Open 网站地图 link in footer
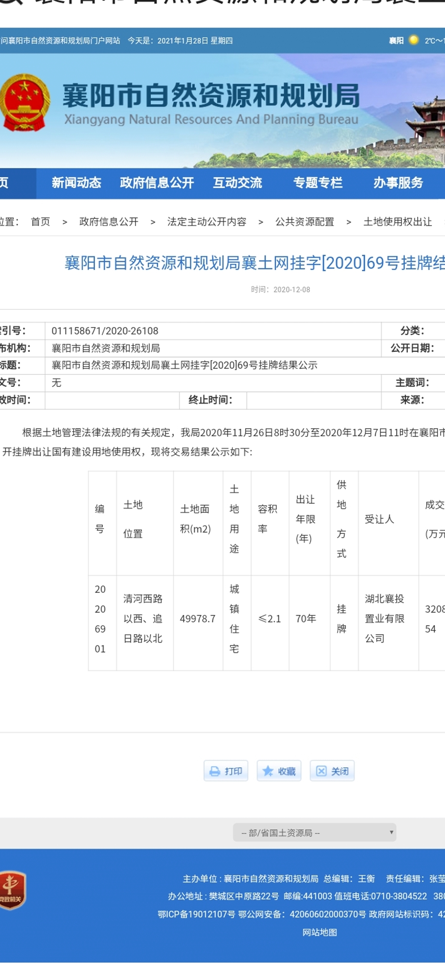The width and height of the screenshot is (445, 980). (320, 932)
